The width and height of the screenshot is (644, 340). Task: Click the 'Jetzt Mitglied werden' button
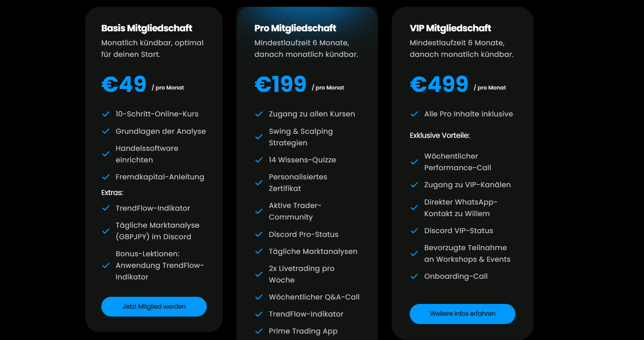(154, 307)
